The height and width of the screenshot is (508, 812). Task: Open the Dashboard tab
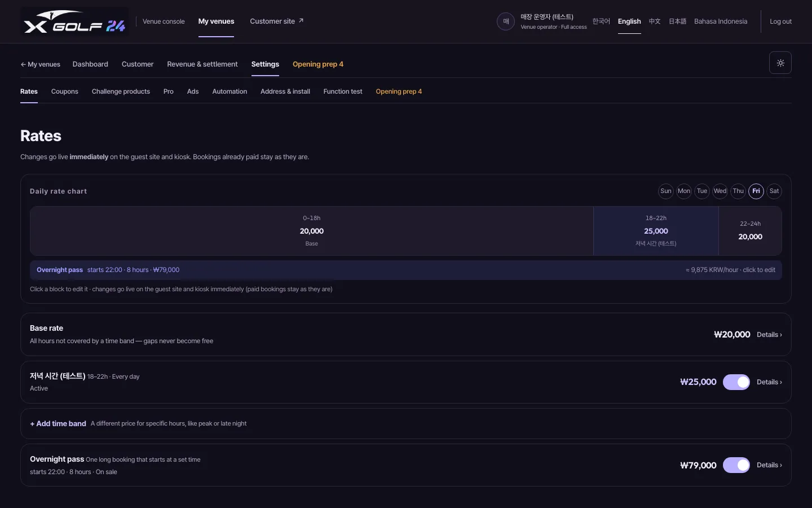[90, 64]
